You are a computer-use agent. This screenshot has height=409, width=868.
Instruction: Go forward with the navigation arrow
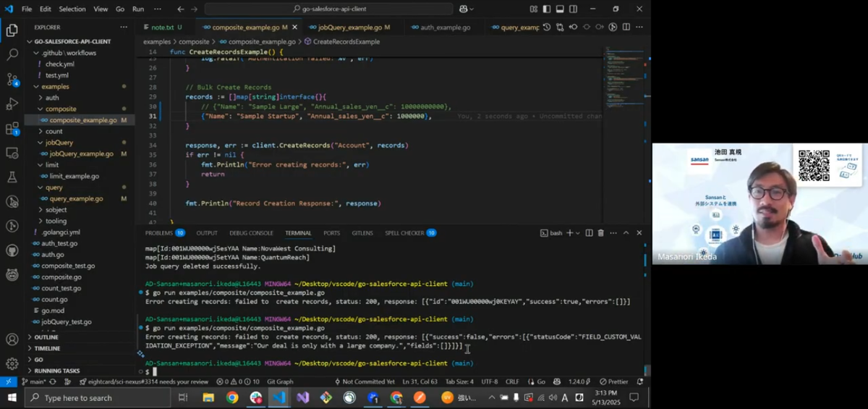pos(194,9)
